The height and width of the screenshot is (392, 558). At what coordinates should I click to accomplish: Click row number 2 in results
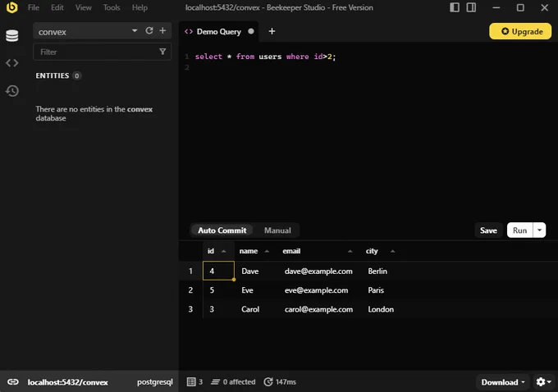pyautogui.click(x=190, y=290)
